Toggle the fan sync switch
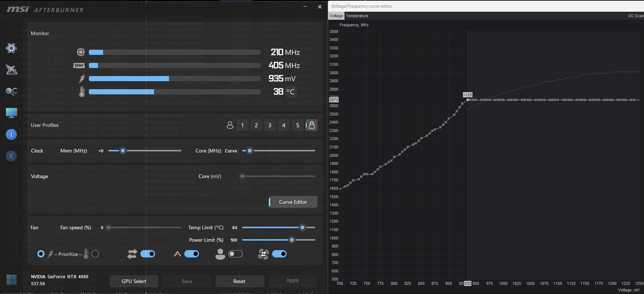 [x=279, y=254]
